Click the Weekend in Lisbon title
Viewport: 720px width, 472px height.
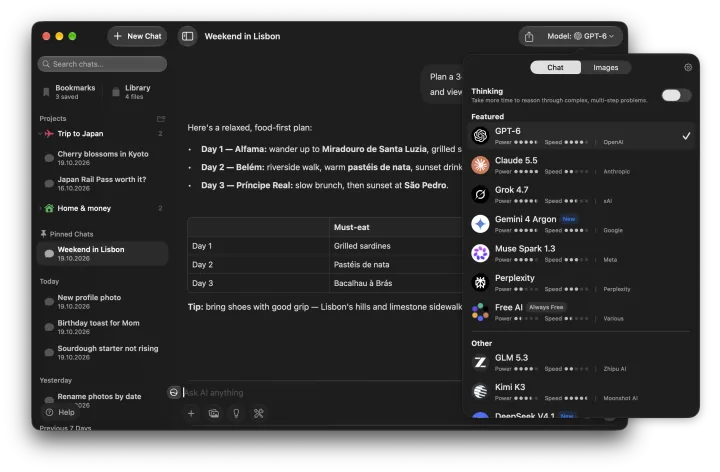[x=242, y=36]
